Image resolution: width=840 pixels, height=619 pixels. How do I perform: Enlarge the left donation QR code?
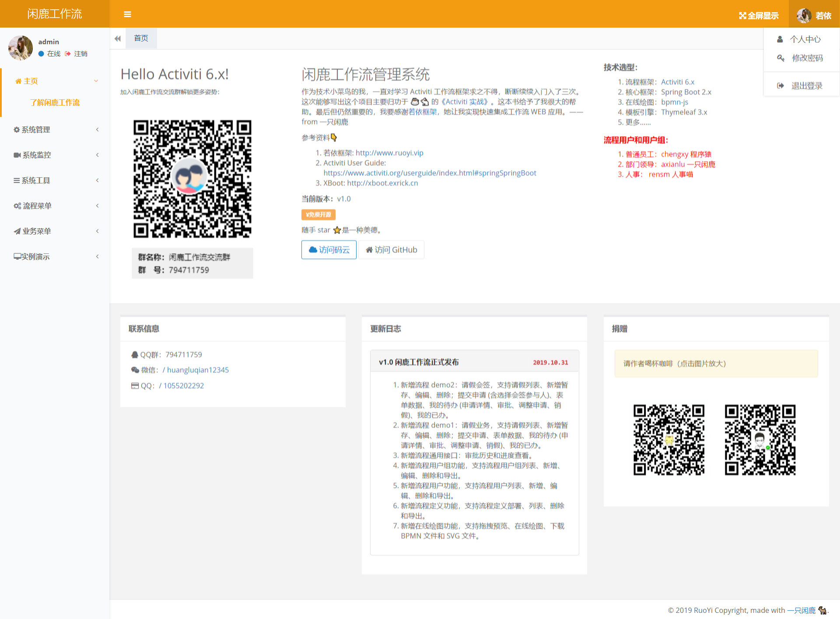(668, 440)
